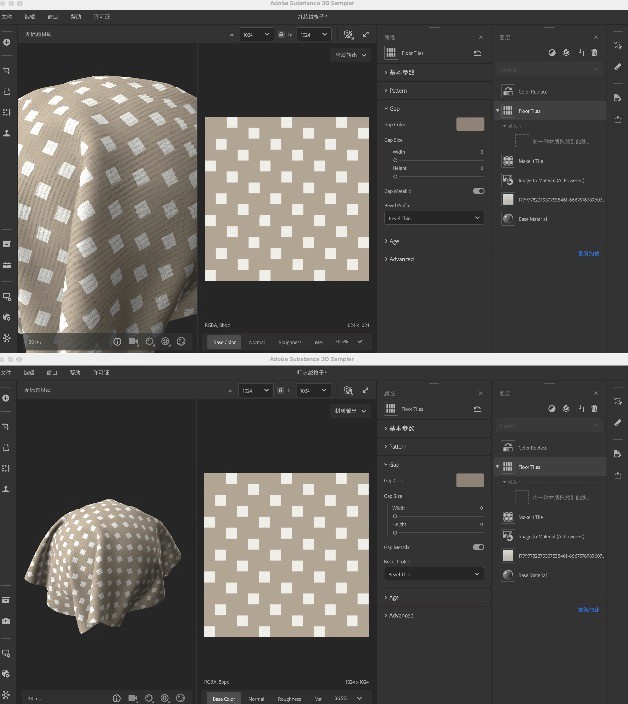
Task: Switch to Normal tab in lower window
Action: (x=256, y=699)
